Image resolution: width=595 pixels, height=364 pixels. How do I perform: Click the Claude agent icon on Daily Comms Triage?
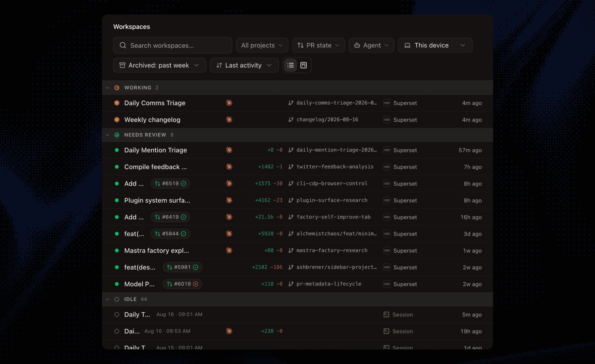[229, 103]
